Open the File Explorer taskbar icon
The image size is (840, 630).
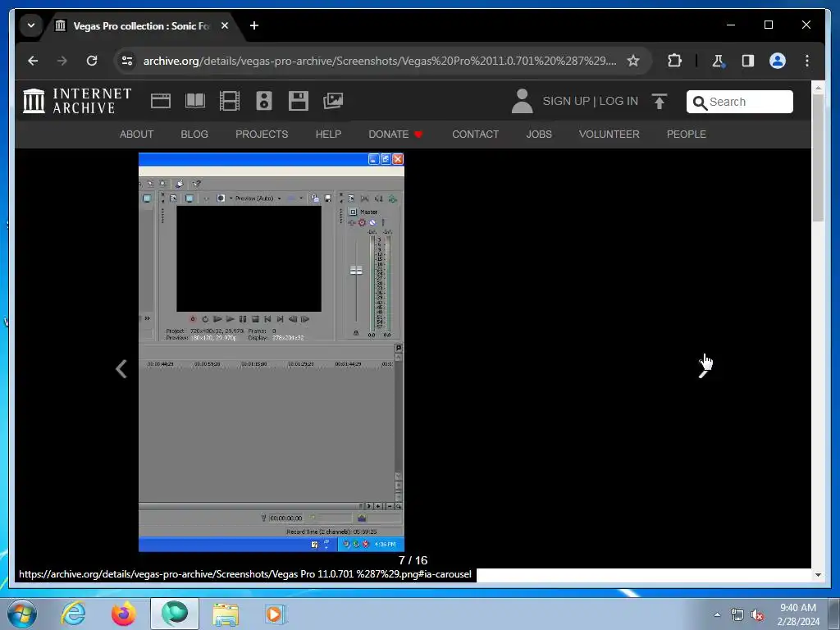coord(226,614)
